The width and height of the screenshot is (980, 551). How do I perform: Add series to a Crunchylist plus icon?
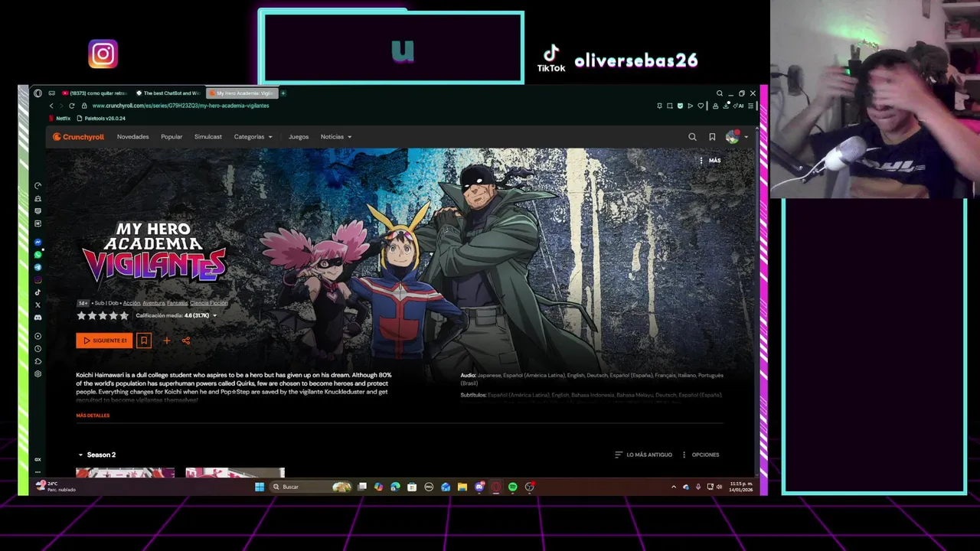click(167, 341)
